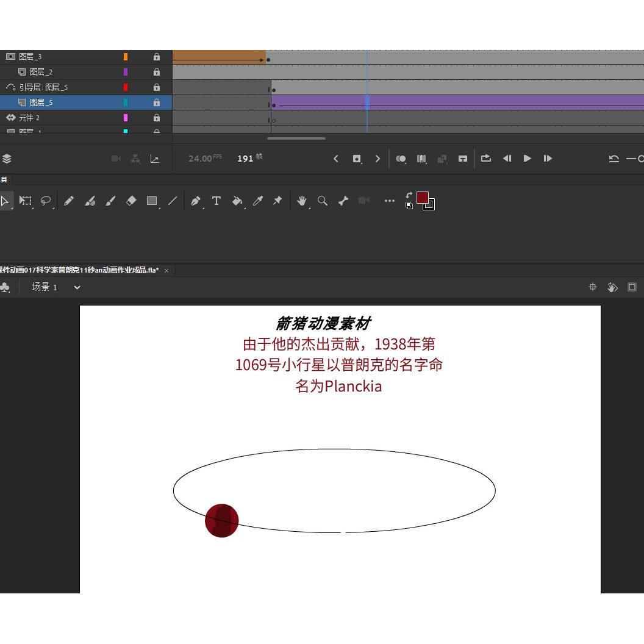Click orange outline color of 图层_3
Screen dimensions: 644x644
tap(126, 57)
